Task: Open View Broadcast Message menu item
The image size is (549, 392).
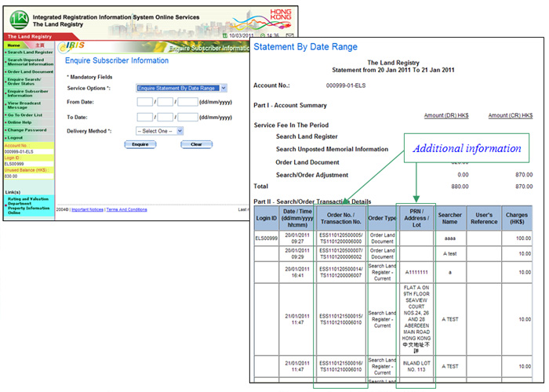Action: (x=24, y=105)
